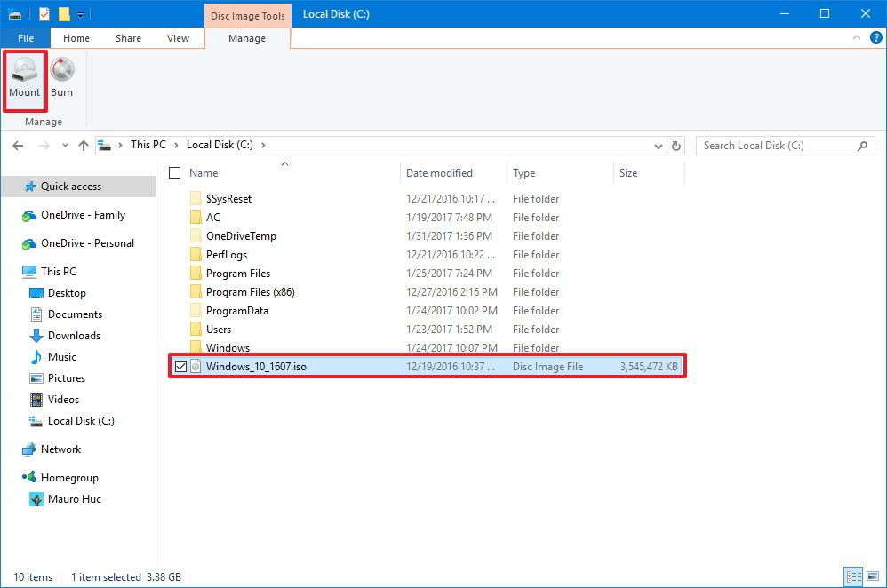Screen dimensions: 887x588
Task: Click the search magnifier icon
Action: click(861, 145)
